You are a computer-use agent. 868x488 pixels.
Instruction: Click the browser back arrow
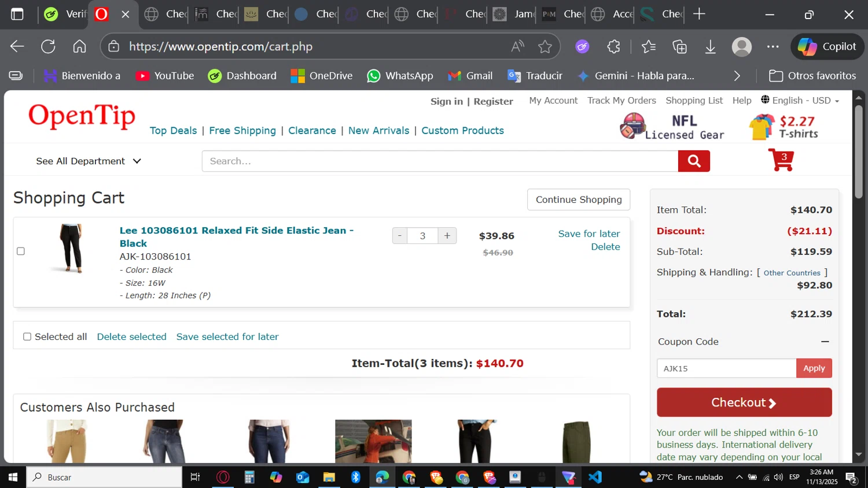click(x=17, y=46)
